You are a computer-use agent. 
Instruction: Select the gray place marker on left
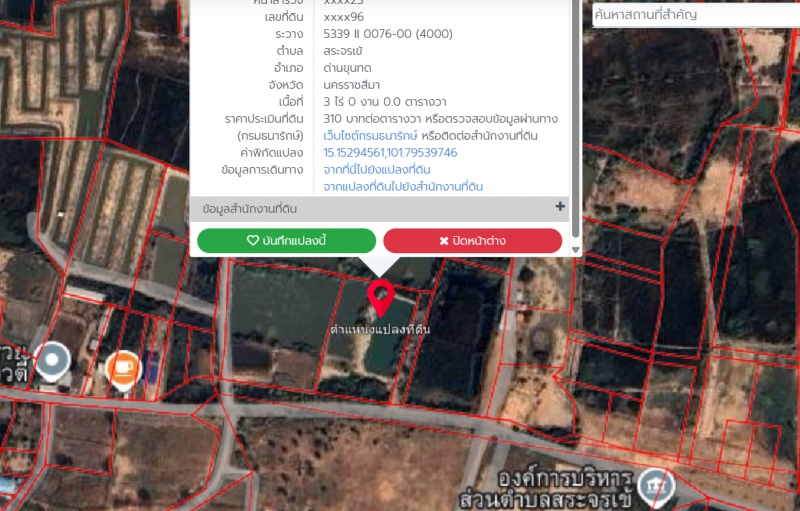[51, 358]
